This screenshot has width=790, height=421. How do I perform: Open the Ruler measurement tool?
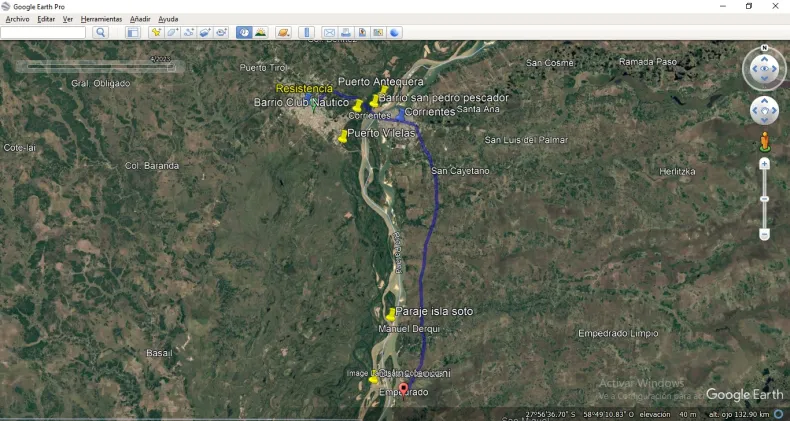308,33
